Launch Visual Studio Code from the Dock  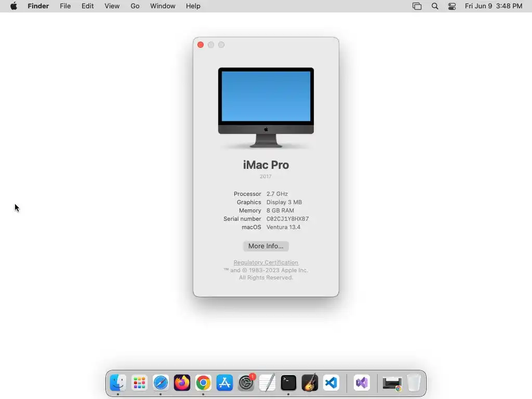[331, 383]
